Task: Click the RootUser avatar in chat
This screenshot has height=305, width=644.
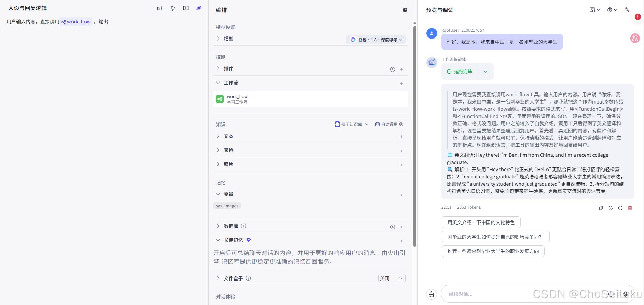Action: click(x=432, y=33)
